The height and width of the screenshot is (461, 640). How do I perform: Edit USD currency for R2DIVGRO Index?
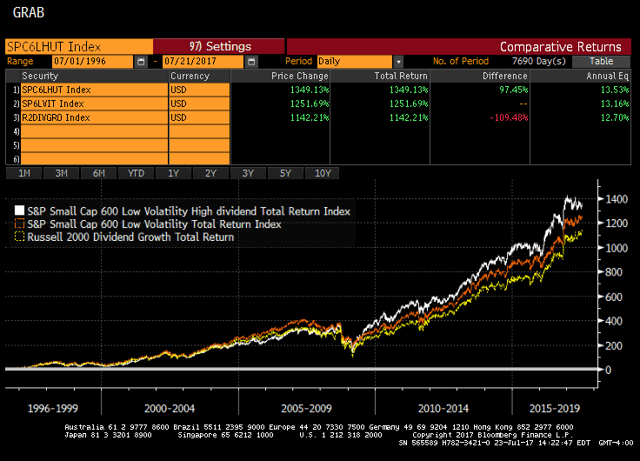pyautogui.click(x=199, y=118)
